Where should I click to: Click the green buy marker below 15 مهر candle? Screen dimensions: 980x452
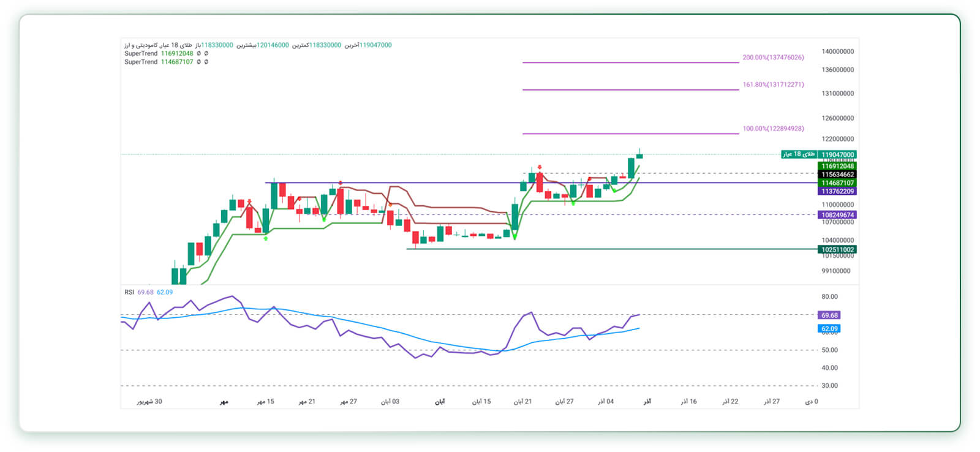tap(265, 238)
